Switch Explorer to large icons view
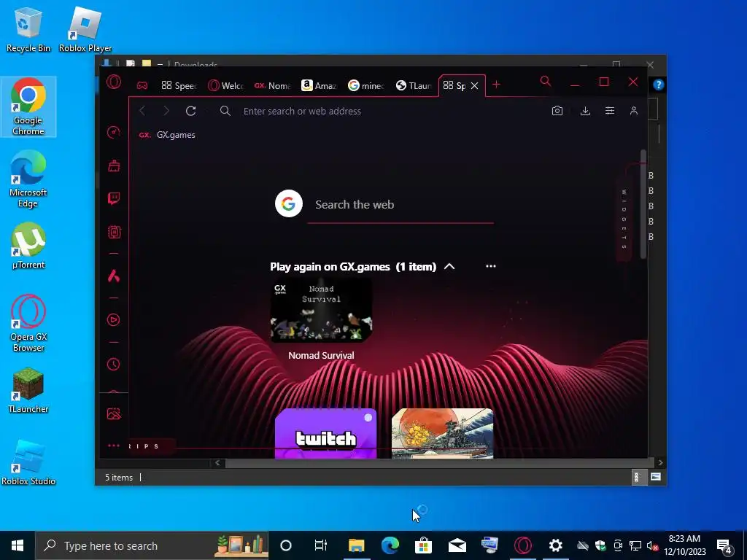The image size is (747, 560). 656,477
